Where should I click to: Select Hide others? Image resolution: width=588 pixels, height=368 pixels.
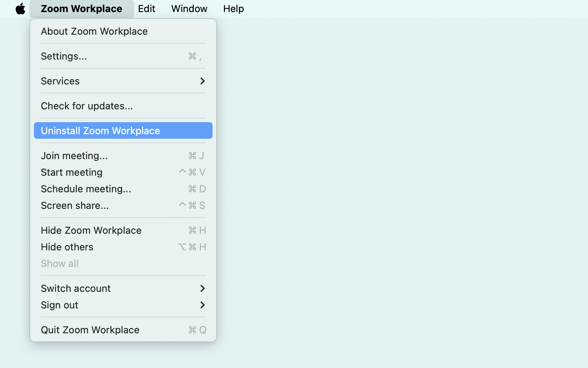coord(67,247)
